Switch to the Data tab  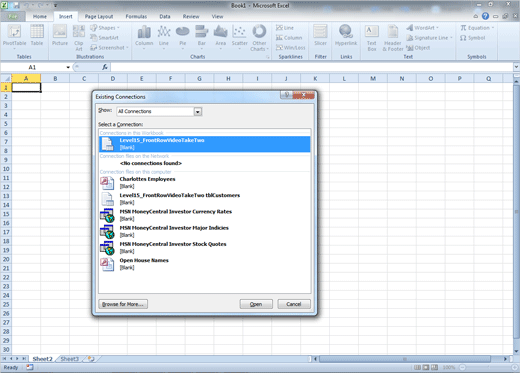coord(165,16)
